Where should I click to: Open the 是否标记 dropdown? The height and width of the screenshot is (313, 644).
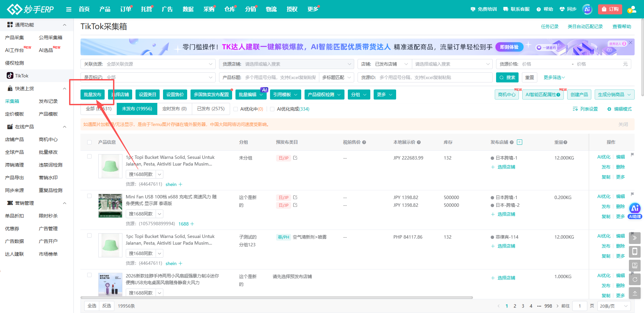(x=148, y=77)
